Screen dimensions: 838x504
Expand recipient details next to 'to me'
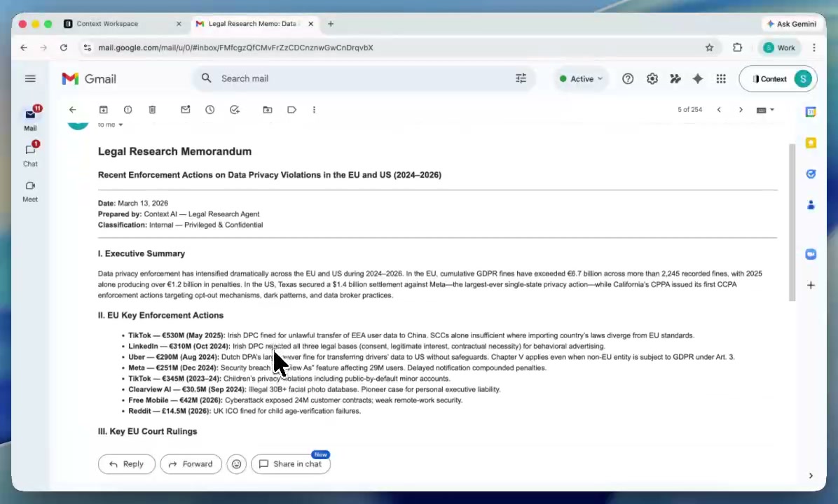point(121,125)
